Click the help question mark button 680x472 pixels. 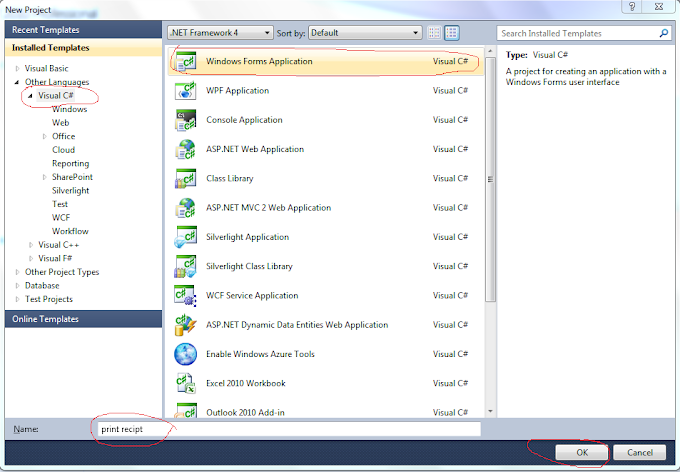[632, 6]
